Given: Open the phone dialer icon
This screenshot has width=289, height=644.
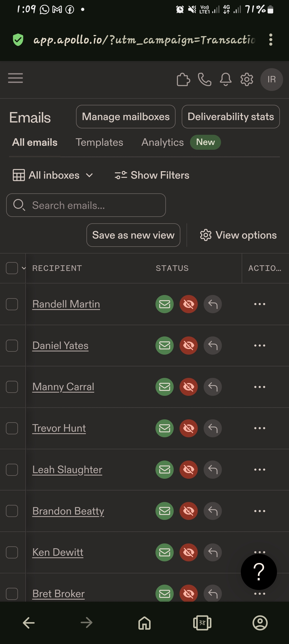Looking at the screenshot, I should pyautogui.click(x=205, y=79).
